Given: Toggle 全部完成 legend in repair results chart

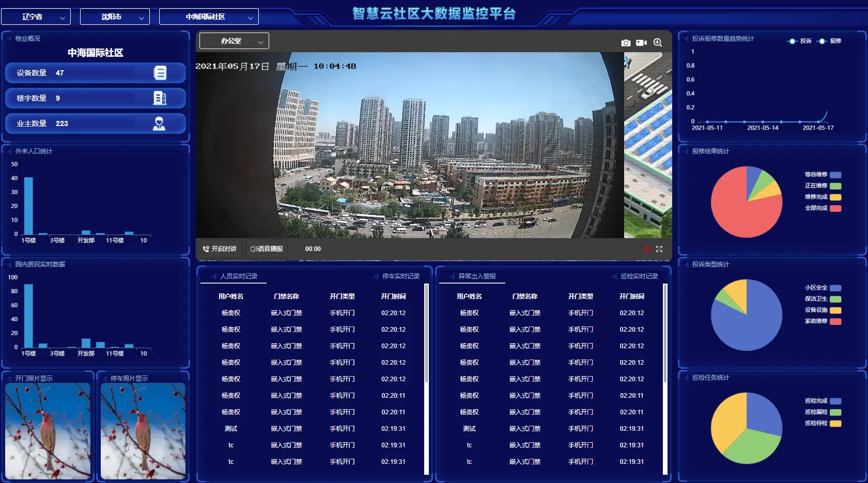Looking at the screenshot, I should 823,208.
